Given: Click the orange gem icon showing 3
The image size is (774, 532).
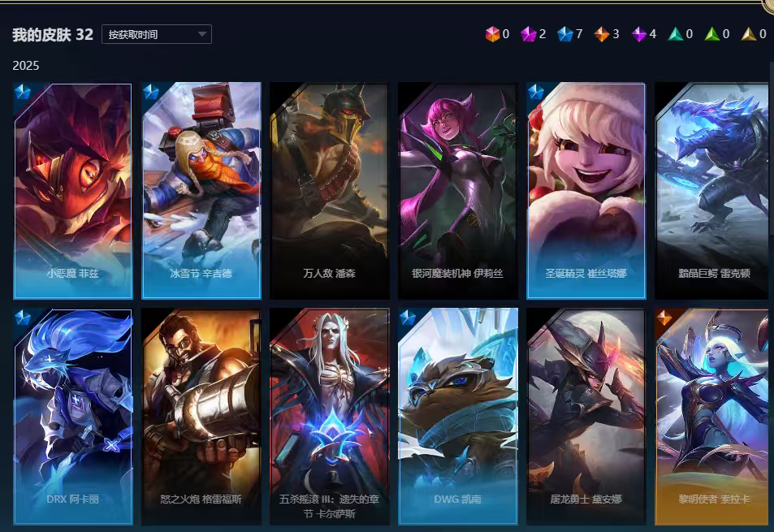Looking at the screenshot, I should tap(601, 34).
